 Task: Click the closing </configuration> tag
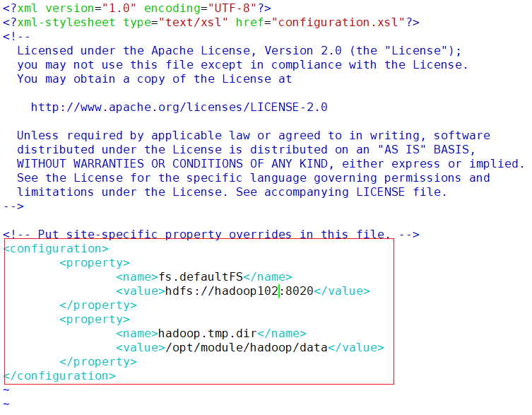click(x=59, y=376)
